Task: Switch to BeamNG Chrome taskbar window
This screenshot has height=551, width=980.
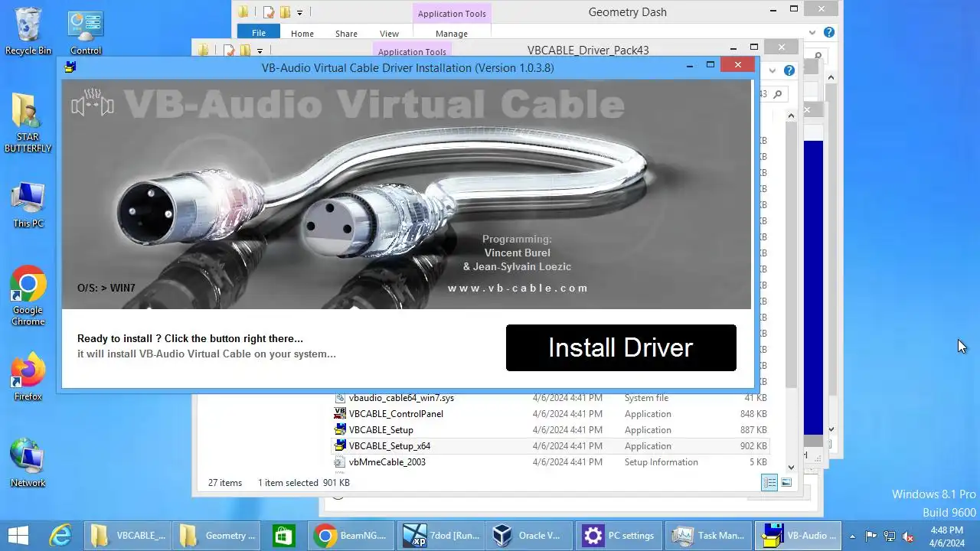Action: click(x=351, y=536)
